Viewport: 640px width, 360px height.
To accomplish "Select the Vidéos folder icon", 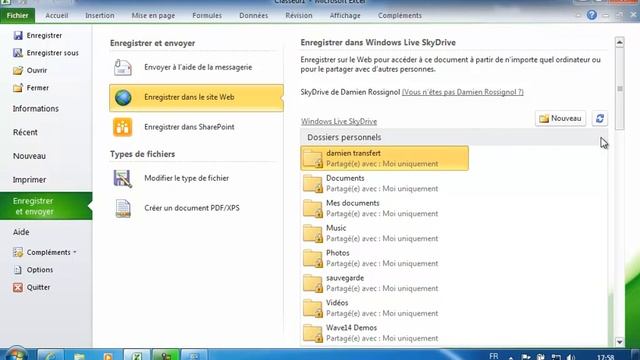I will [x=313, y=308].
